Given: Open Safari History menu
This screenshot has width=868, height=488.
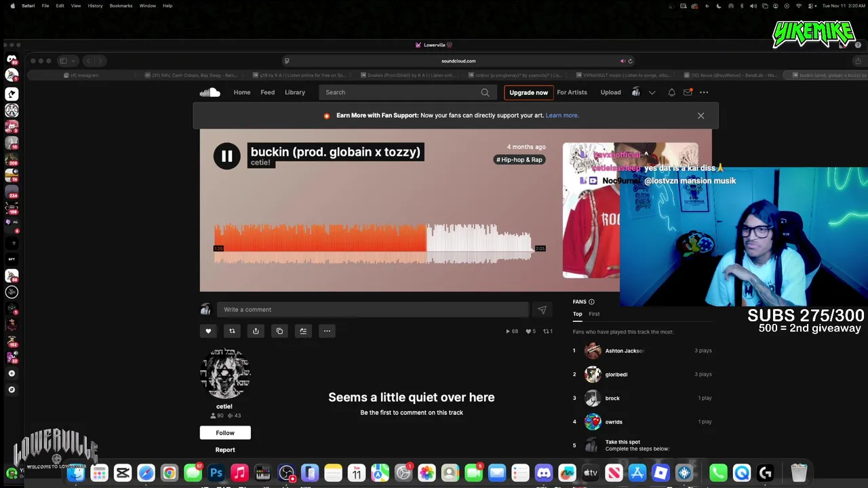Looking at the screenshot, I should (x=95, y=5).
